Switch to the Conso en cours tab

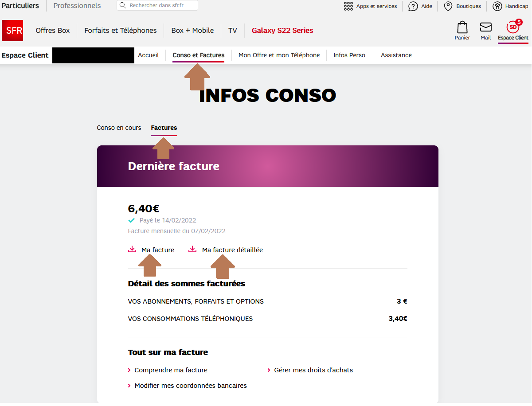[x=119, y=128]
